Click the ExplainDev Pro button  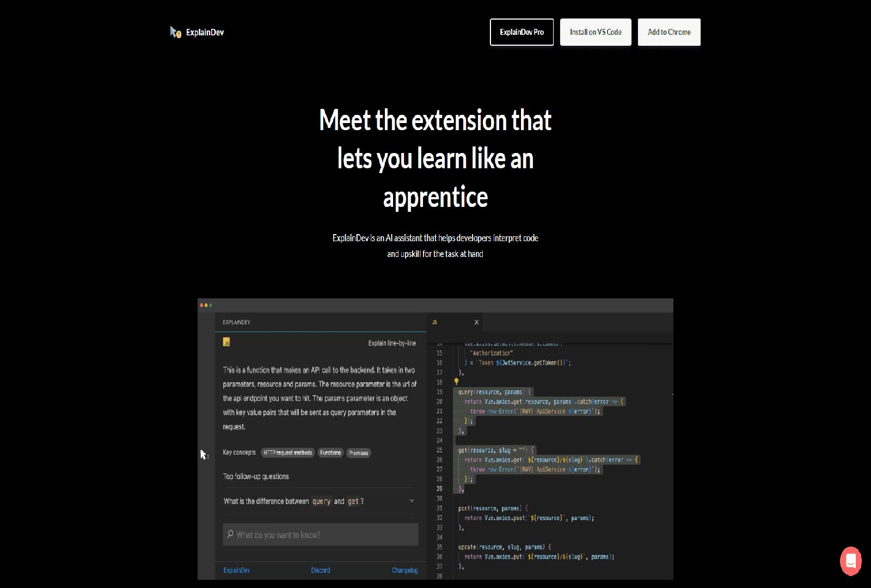(522, 32)
